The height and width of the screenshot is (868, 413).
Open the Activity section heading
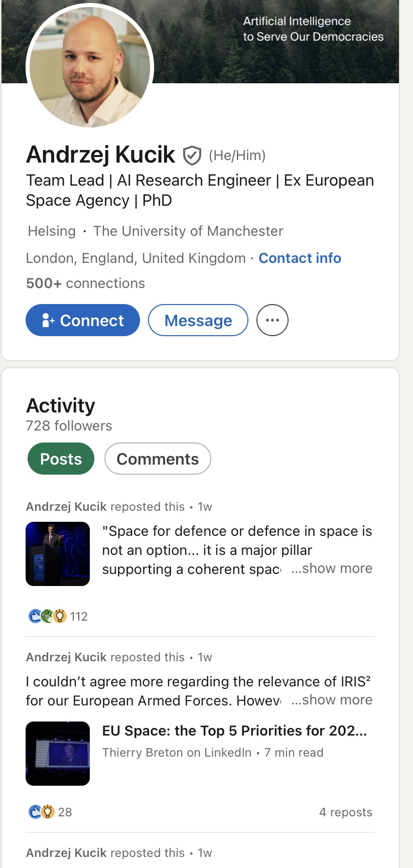[61, 405]
